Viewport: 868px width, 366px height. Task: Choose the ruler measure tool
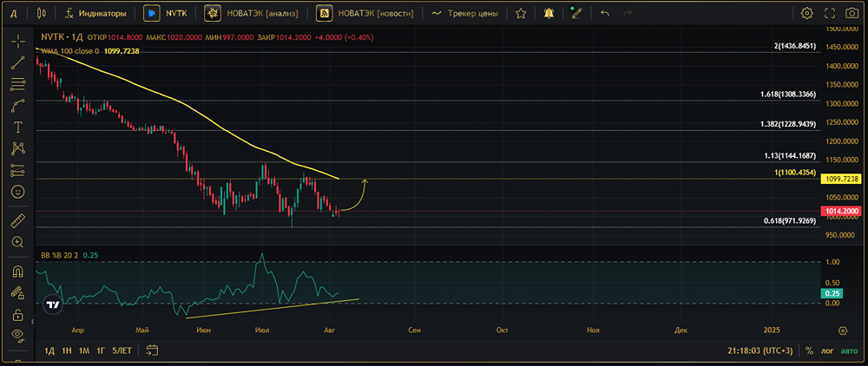click(x=18, y=220)
